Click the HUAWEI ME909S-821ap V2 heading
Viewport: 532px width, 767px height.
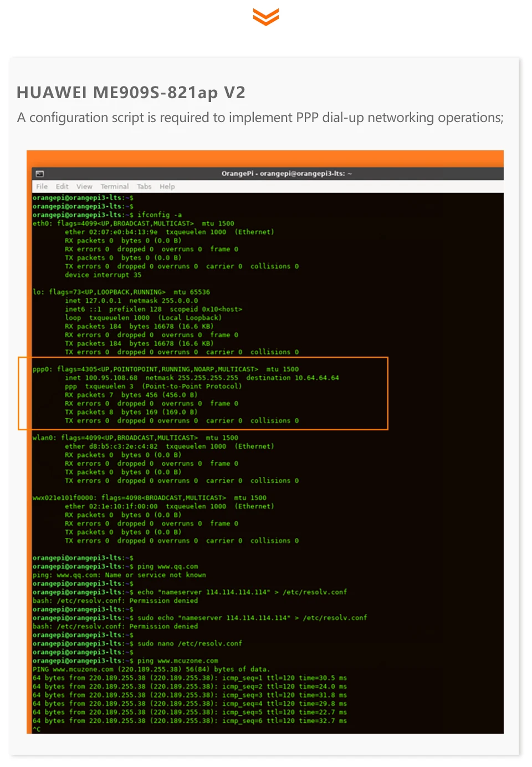tap(131, 93)
